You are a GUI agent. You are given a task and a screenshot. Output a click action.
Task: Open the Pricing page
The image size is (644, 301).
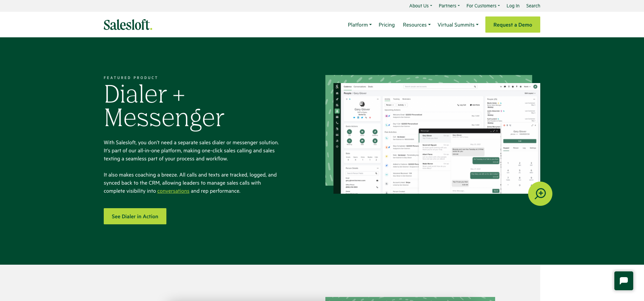point(387,25)
